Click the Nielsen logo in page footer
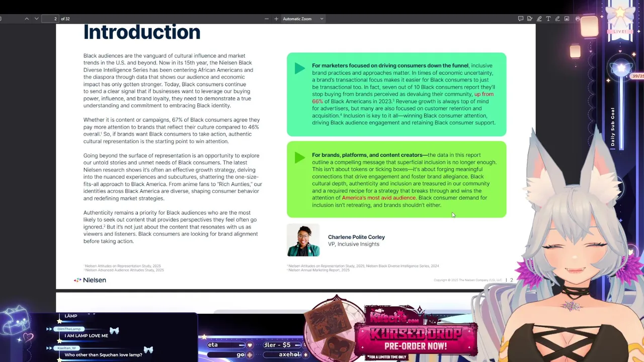 [x=90, y=280]
